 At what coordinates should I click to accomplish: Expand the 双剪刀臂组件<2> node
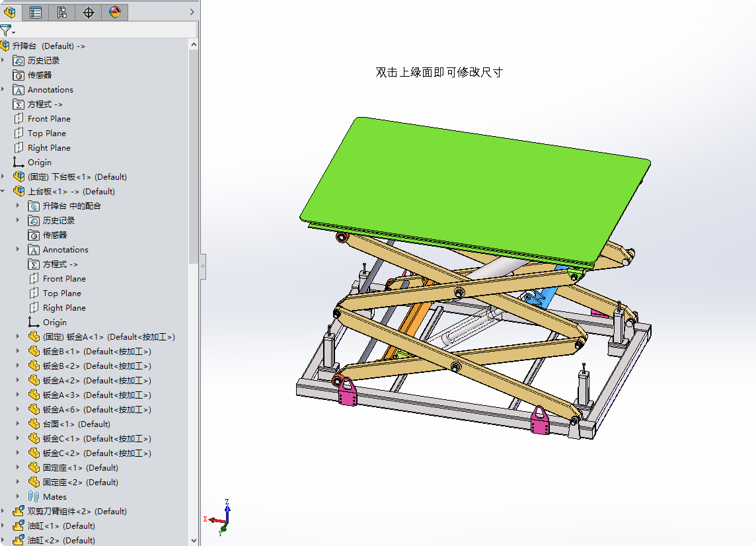[3, 511]
